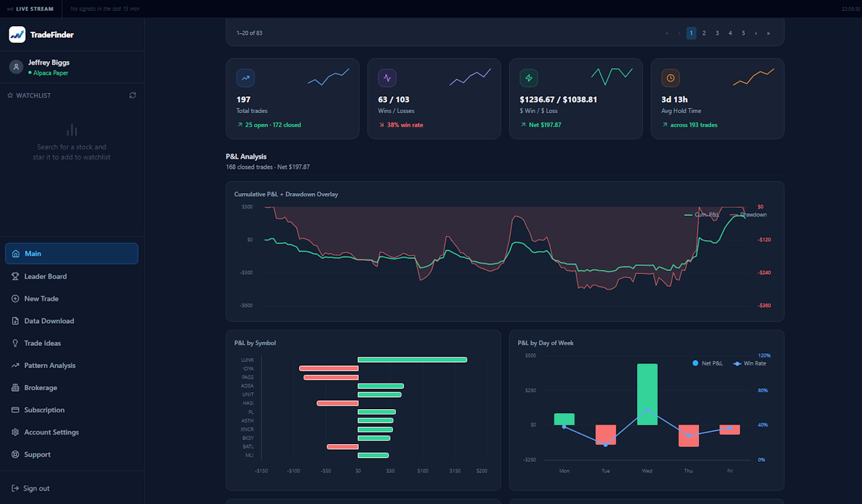862x504 pixels.
Task: Go to page 4 of results
Action: coord(730,33)
